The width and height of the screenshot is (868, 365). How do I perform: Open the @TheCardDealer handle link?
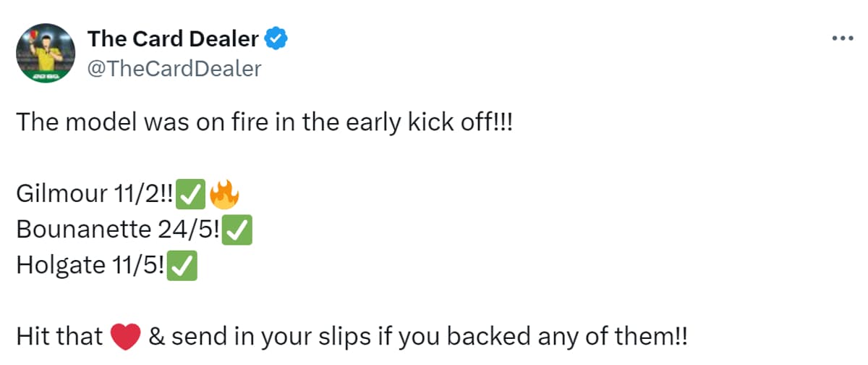point(174,68)
